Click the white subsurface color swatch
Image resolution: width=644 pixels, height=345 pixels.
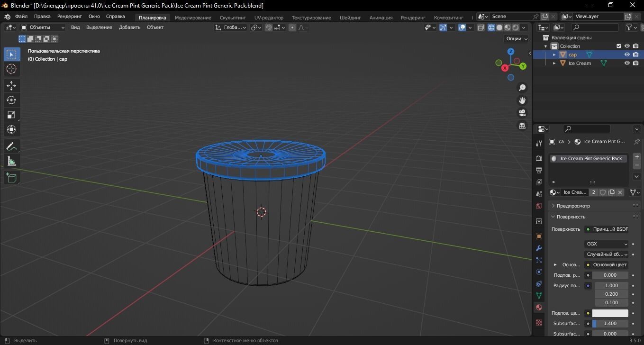click(610, 313)
